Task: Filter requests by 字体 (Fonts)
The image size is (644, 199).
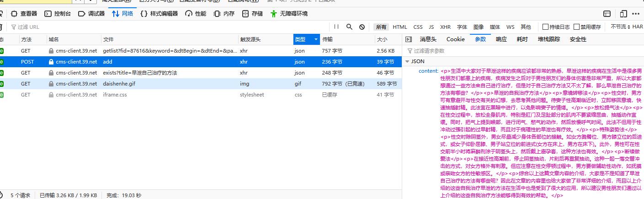Action: (x=462, y=27)
